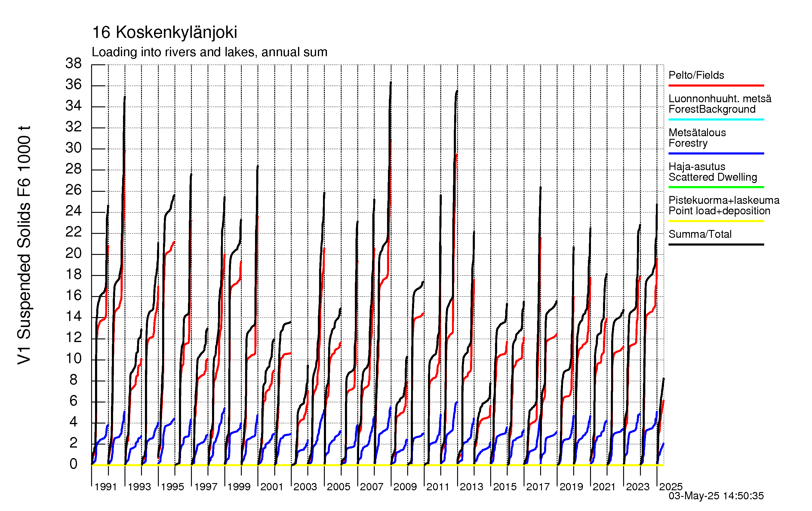Select the 'Point load+deposition' legend label
Viewport: 812px width, 511px height.
tap(719, 211)
